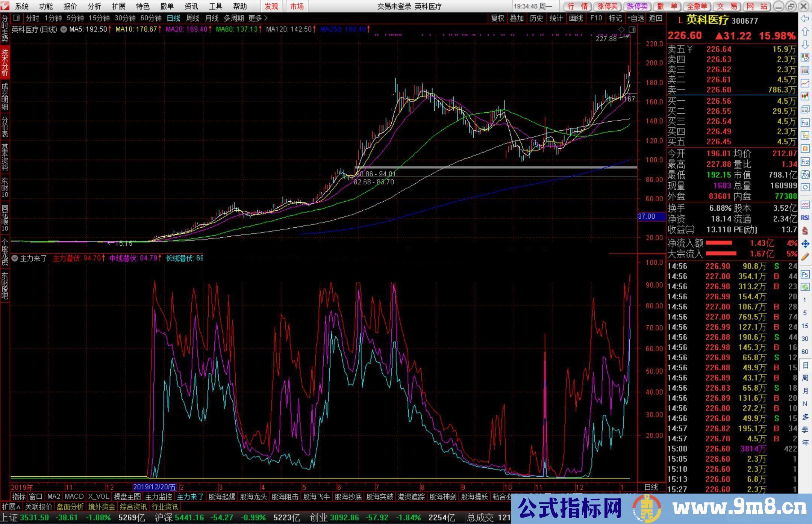Expand the 主力来了 indicator dropdown arrow

click(15, 258)
